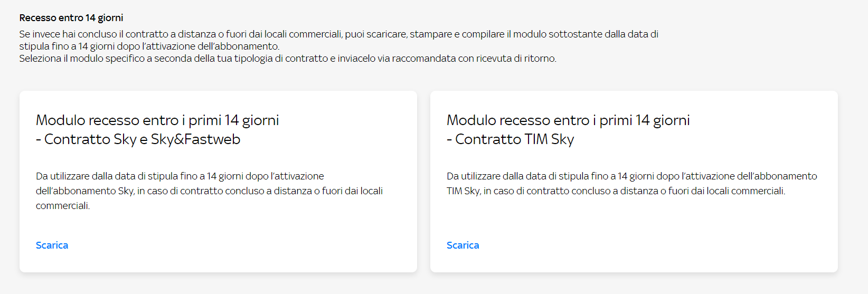Click the "- Contratto Sky e Sky&Fastweb" title line

[138, 139]
